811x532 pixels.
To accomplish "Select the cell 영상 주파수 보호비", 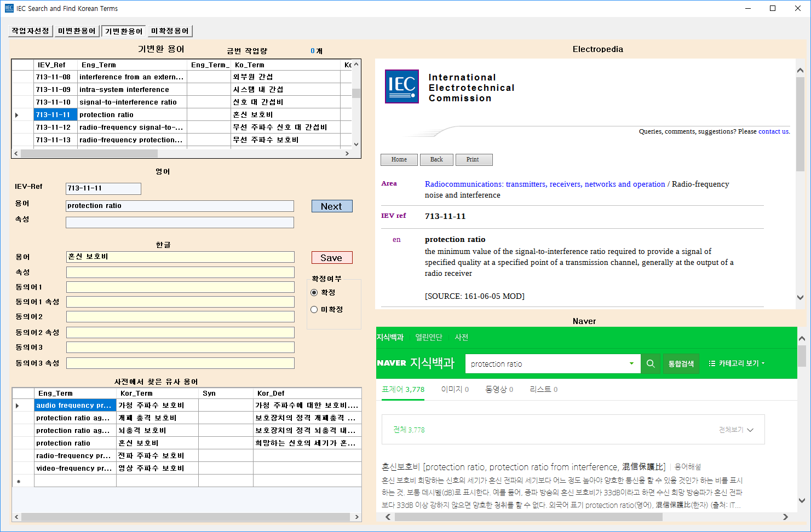I will [x=157, y=469].
